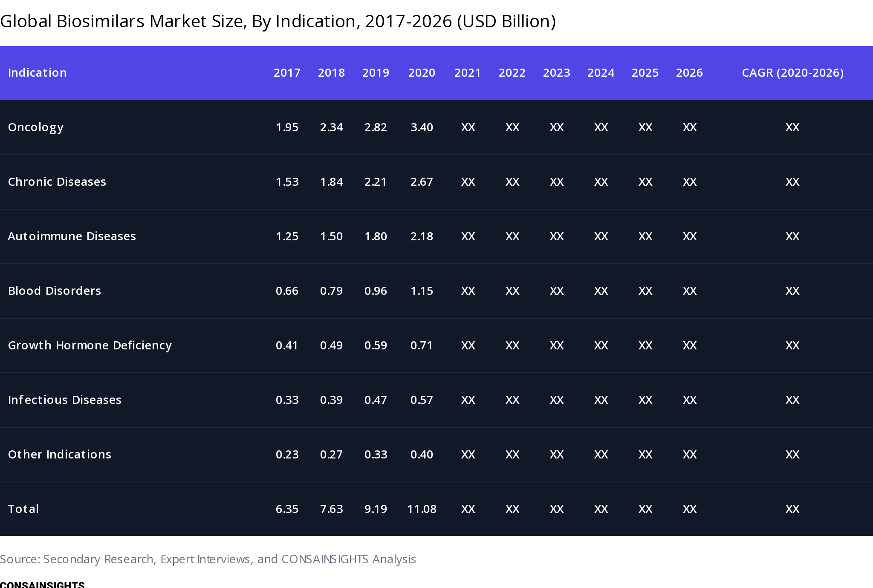Click Chronic Diseases 2018 value 1.84
The image size is (873, 588).
click(332, 182)
